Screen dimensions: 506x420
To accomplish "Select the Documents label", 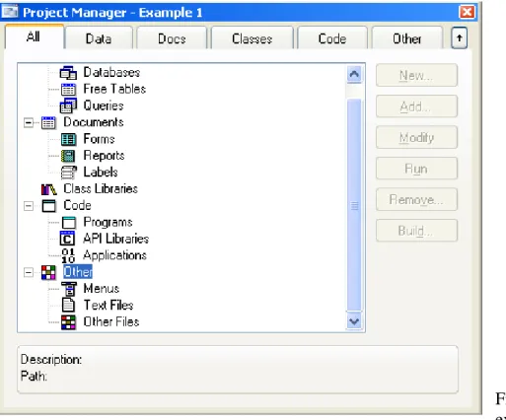I will 94,122.
